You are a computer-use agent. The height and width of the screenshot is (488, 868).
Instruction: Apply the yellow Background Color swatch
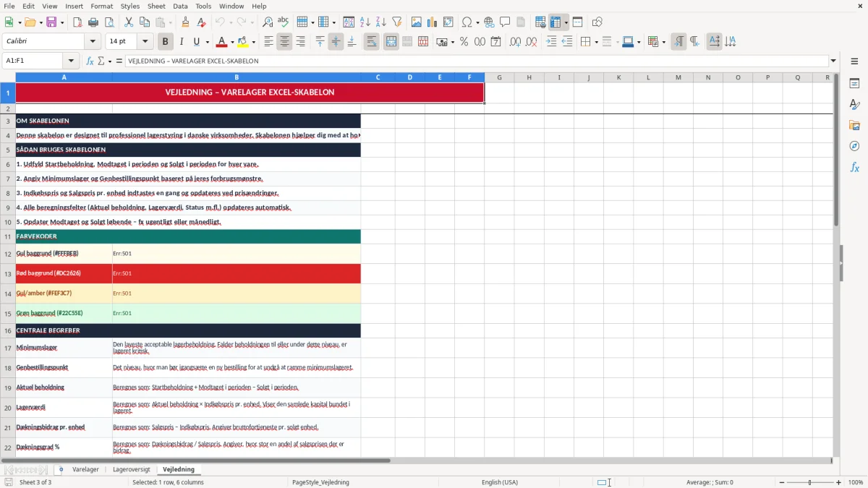pos(243,42)
